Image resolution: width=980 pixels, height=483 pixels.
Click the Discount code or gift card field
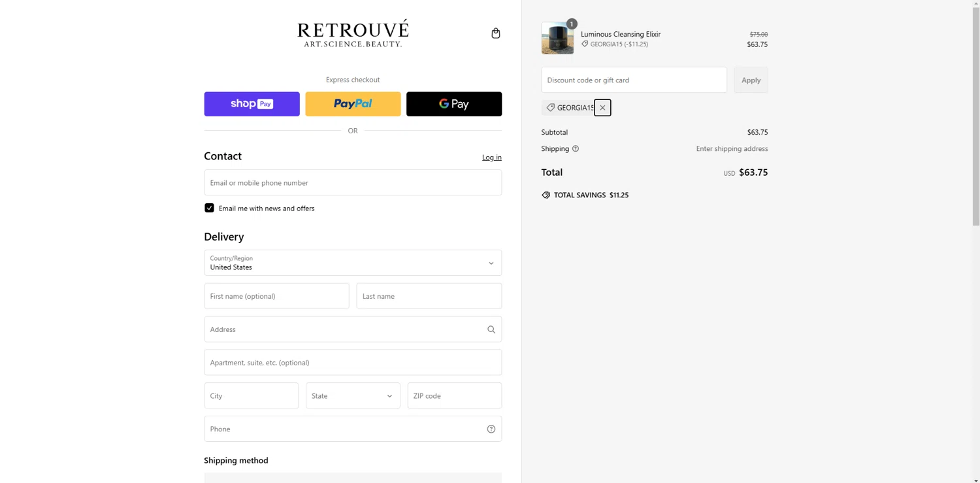click(634, 80)
